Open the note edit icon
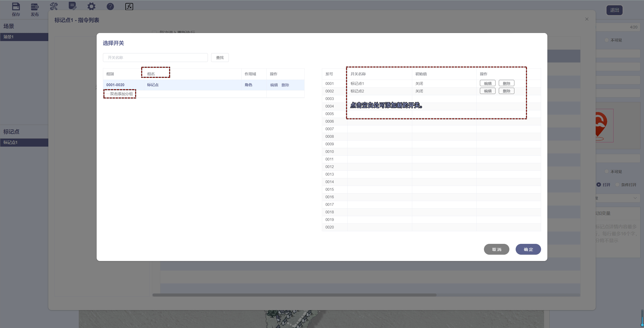644x328 pixels. point(72,6)
